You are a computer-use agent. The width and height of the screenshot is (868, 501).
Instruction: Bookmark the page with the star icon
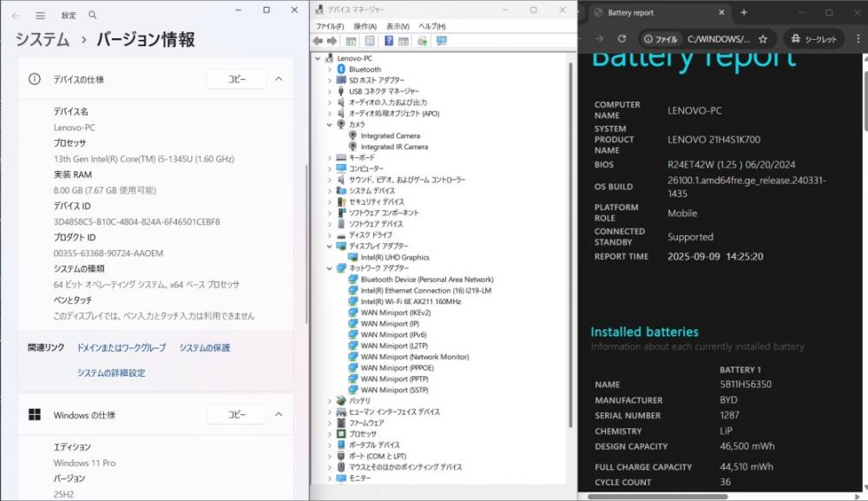pyautogui.click(x=763, y=39)
